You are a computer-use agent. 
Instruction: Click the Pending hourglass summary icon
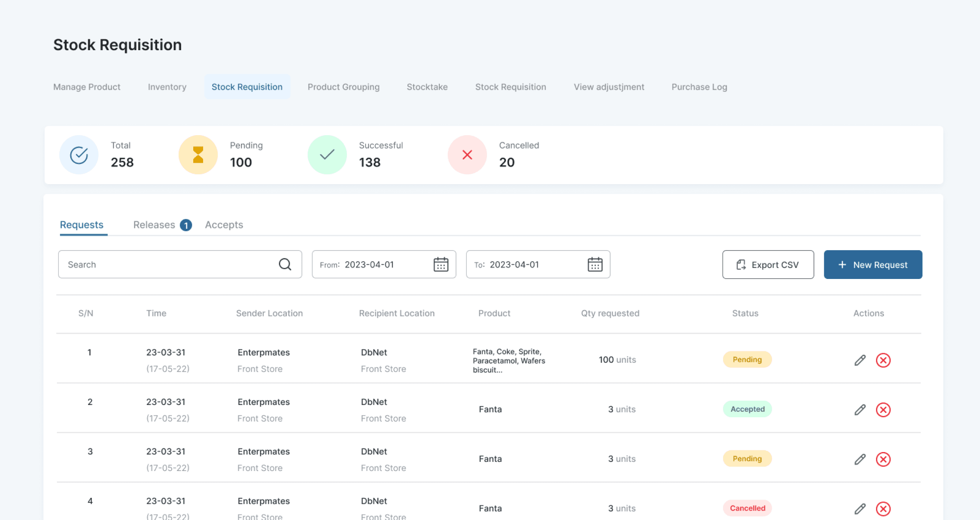click(198, 155)
